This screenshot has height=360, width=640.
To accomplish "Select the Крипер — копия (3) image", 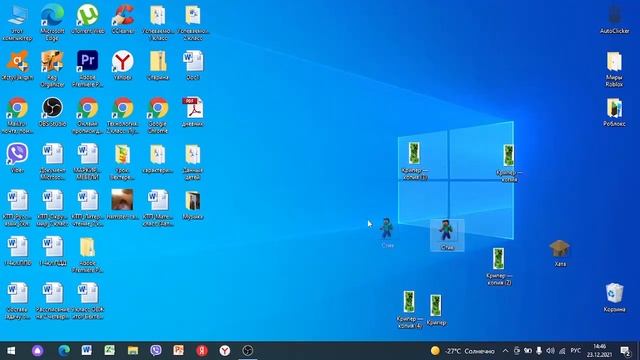I will (x=414, y=161).
